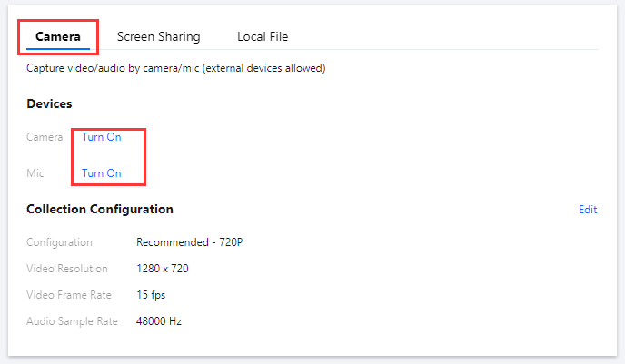Click the Configuration field label
625x364 pixels.
pyautogui.click(x=60, y=242)
